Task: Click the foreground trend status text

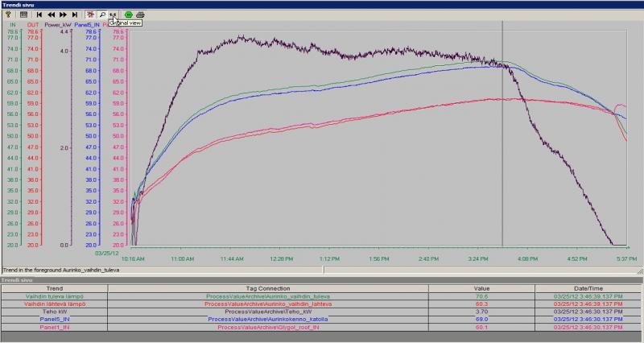Action: 61,271
